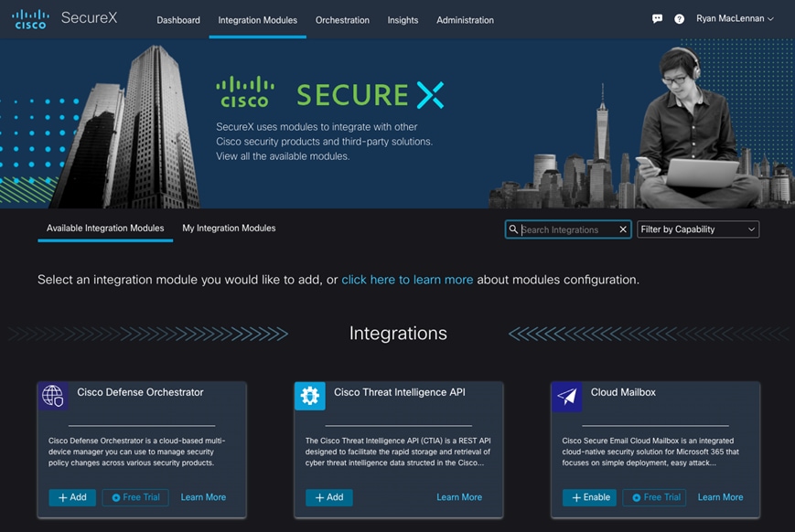Click Cloud Mailbox paper plane icon
795x532 pixels.
(567, 396)
